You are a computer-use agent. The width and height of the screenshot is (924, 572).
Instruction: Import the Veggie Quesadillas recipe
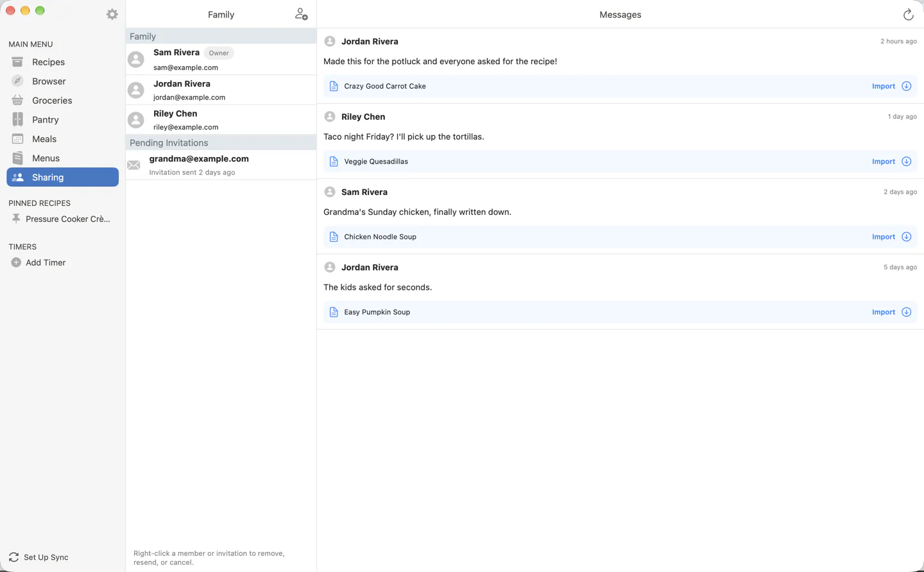coord(883,162)
